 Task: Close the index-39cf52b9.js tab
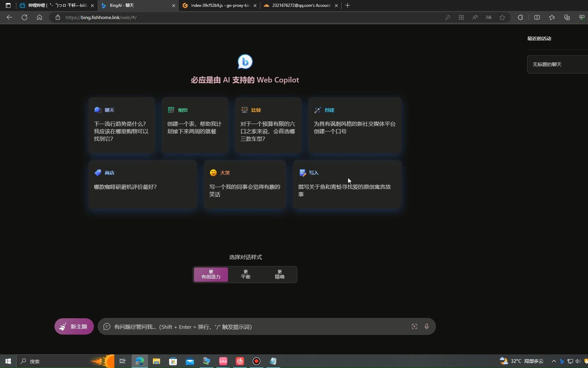pos(255,5)
